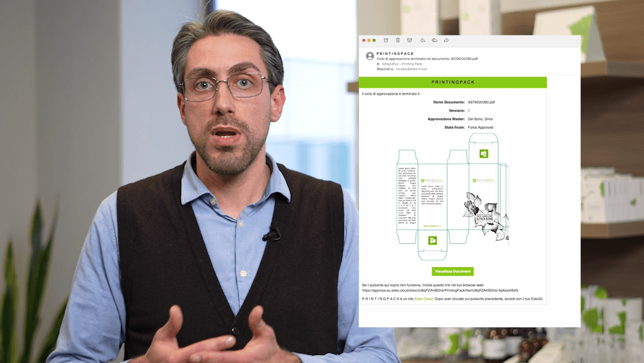Click the Versione value 1
This screenshot has height=363, width=644.
[x=469, y=111]
